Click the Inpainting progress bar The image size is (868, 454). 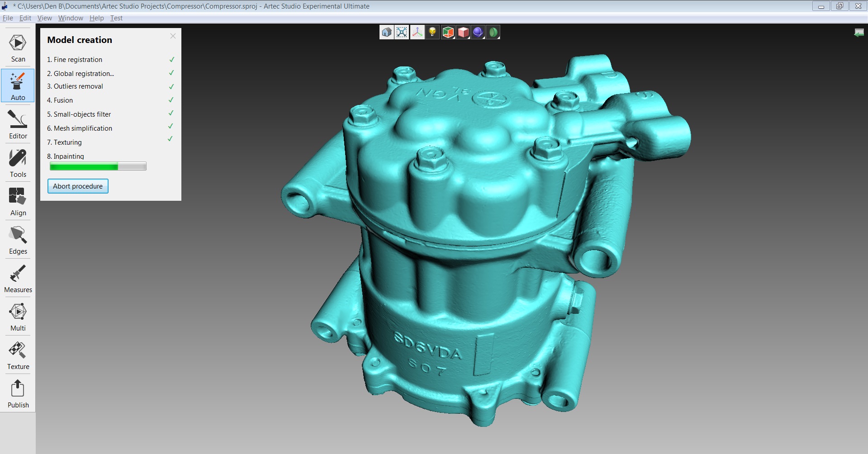click(98, 166)
